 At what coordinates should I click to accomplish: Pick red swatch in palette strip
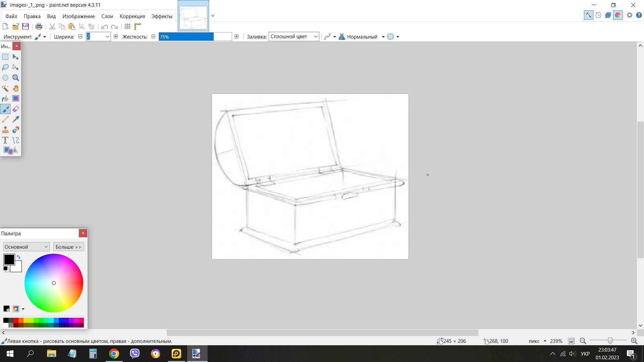pyautogui.click(x=16, y=320)
